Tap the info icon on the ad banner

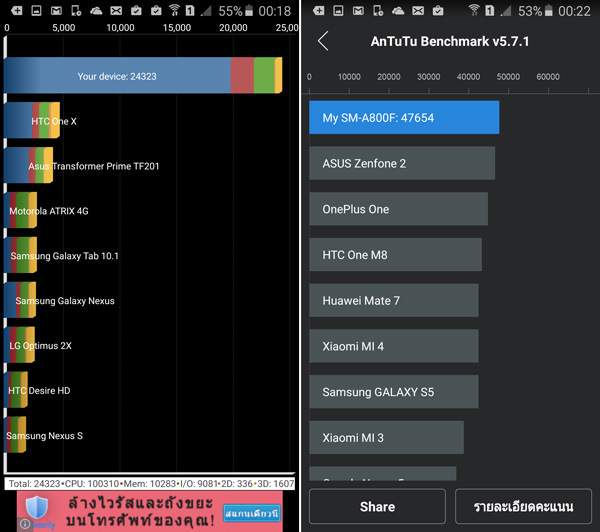coord(24,524)
